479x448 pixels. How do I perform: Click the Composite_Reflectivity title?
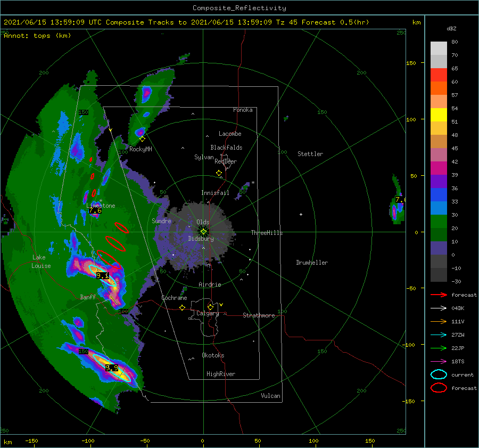tap(239, 8)
